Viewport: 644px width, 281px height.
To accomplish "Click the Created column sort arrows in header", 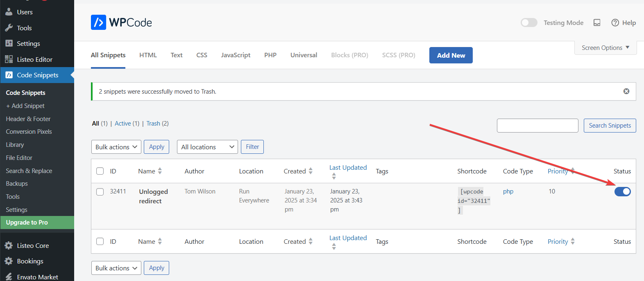I will [x=311, y=171].
